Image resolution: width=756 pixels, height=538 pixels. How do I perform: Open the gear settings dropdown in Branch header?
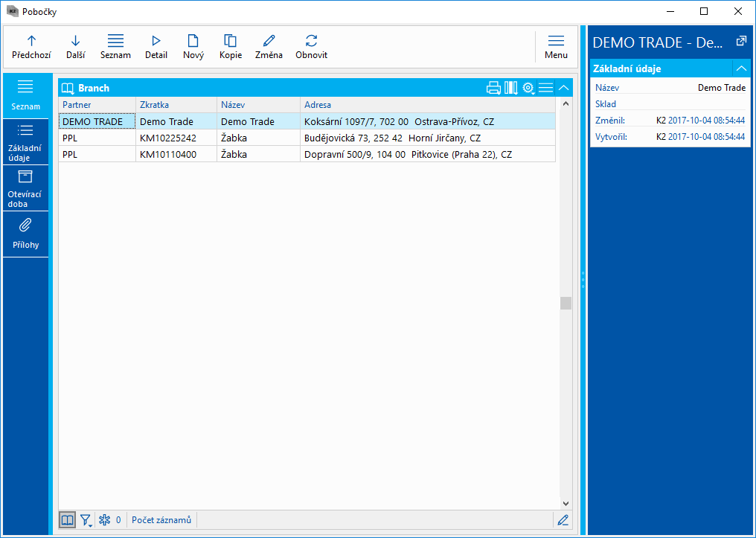pyautogui.click(x=528, y=88)
